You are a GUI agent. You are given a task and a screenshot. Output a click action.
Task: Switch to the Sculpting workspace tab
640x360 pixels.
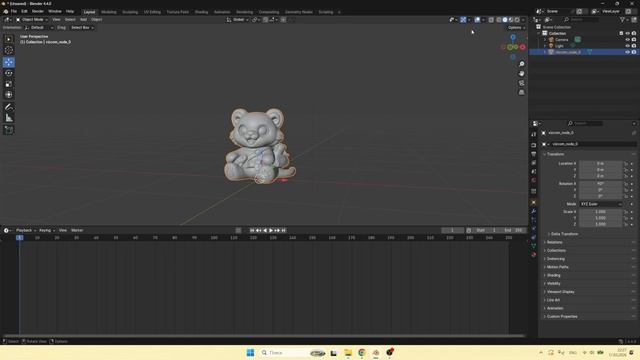130,12
